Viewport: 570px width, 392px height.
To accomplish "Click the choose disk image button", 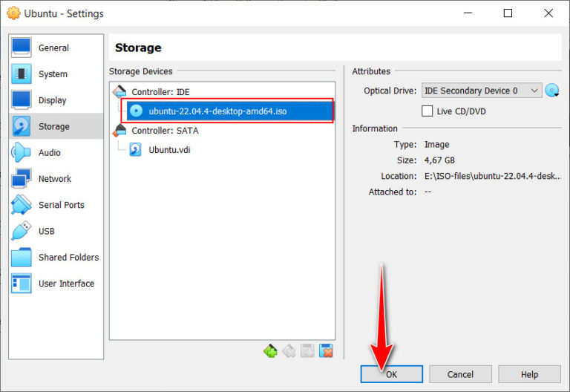I will (x=552, y=90).
